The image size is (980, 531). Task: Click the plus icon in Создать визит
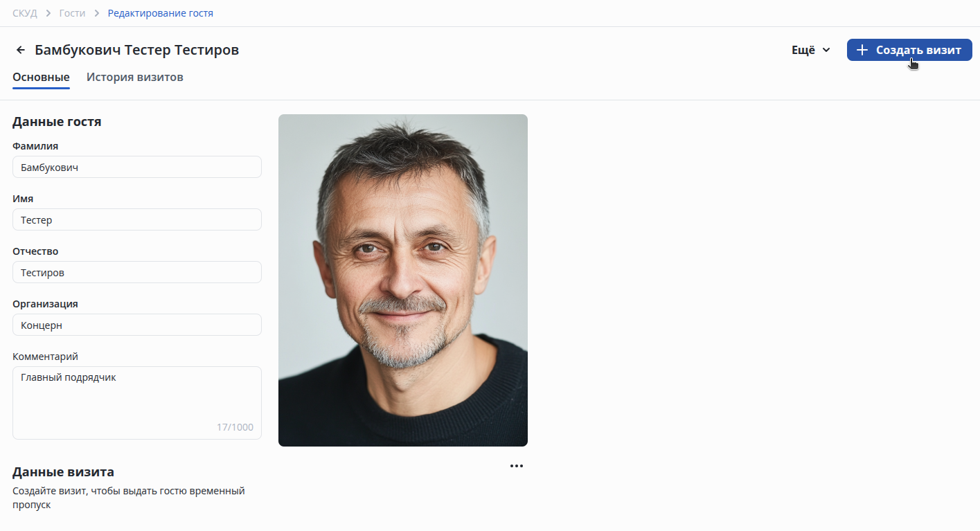click(x=862, y=50)
